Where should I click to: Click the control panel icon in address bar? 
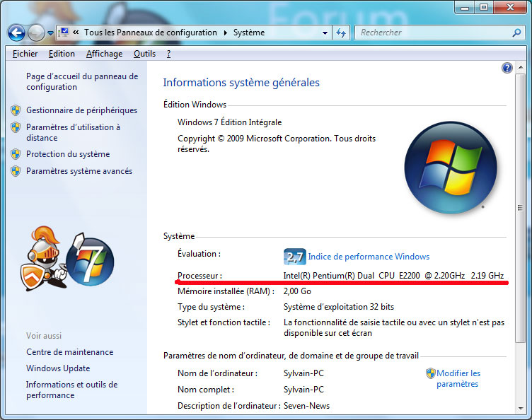[64, 33]
